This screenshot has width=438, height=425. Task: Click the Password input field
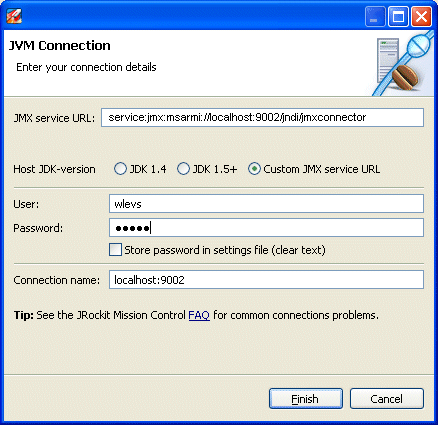tap(266, 228)
